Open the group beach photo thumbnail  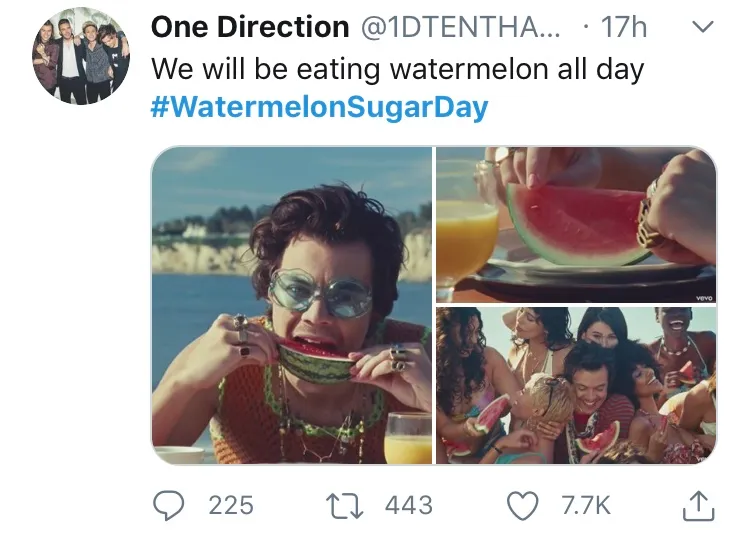[576, 385]
